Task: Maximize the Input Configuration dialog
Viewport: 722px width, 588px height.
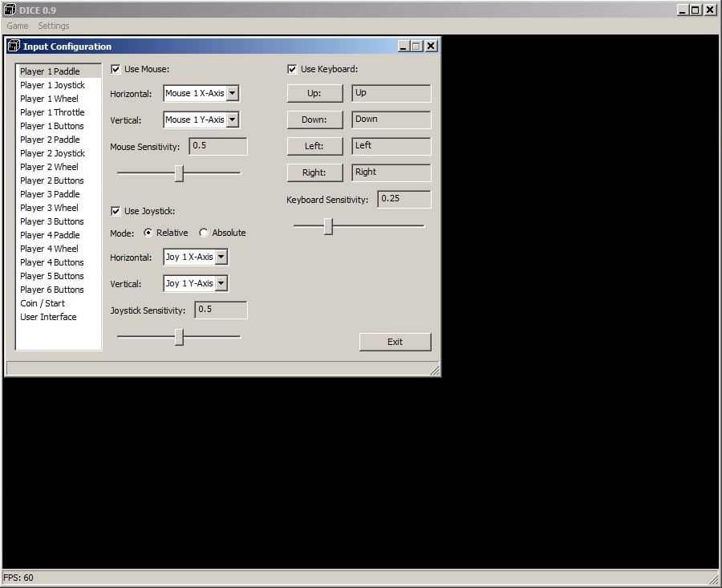Action: coord(417,47)
